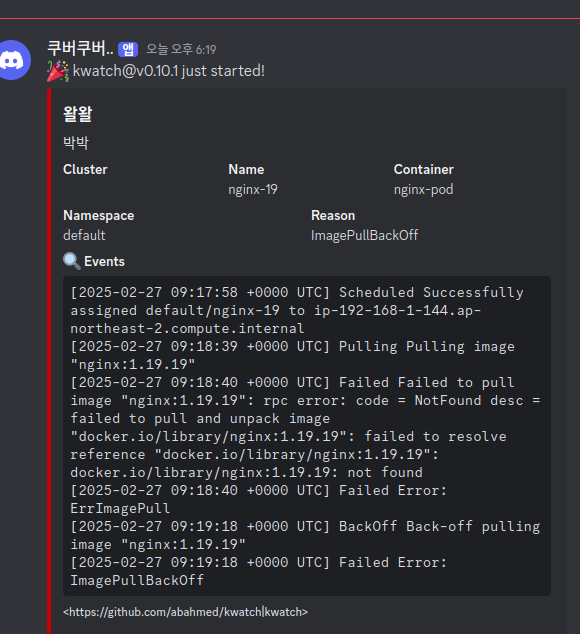Click the Cluster field label

click(85, 169)
